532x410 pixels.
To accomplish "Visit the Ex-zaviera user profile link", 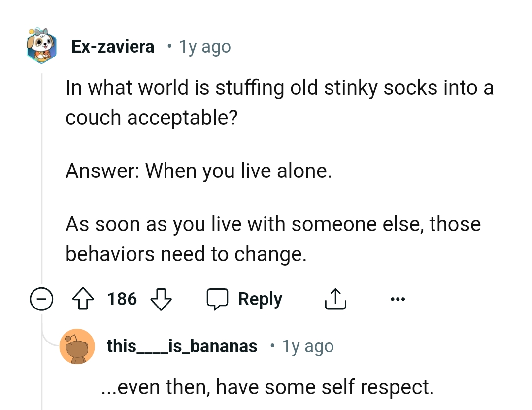I will [113, 47].
